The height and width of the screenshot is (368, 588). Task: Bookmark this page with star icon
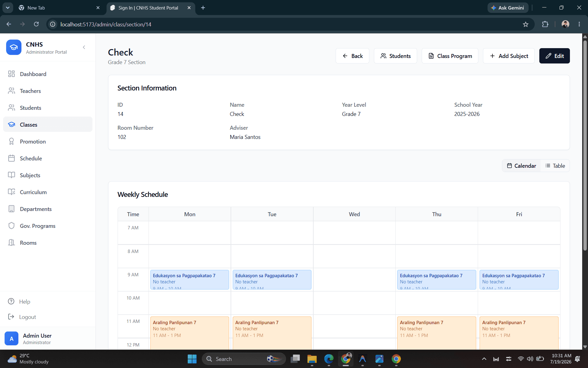(526, 24)
